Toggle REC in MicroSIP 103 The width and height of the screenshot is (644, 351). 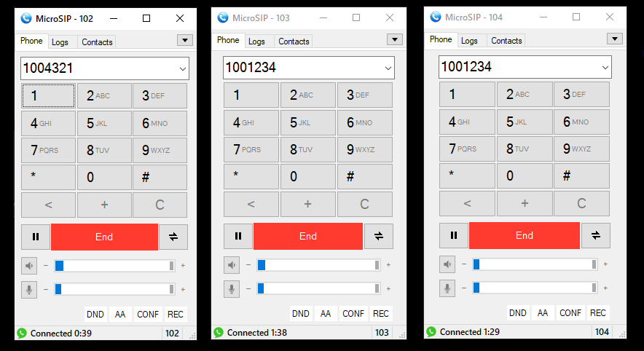tap(381, 313)
